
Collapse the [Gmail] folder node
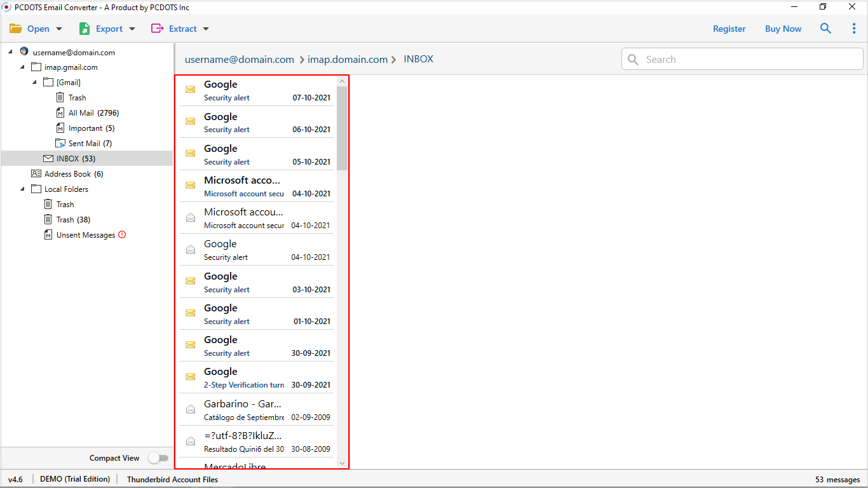click(34, 82)
